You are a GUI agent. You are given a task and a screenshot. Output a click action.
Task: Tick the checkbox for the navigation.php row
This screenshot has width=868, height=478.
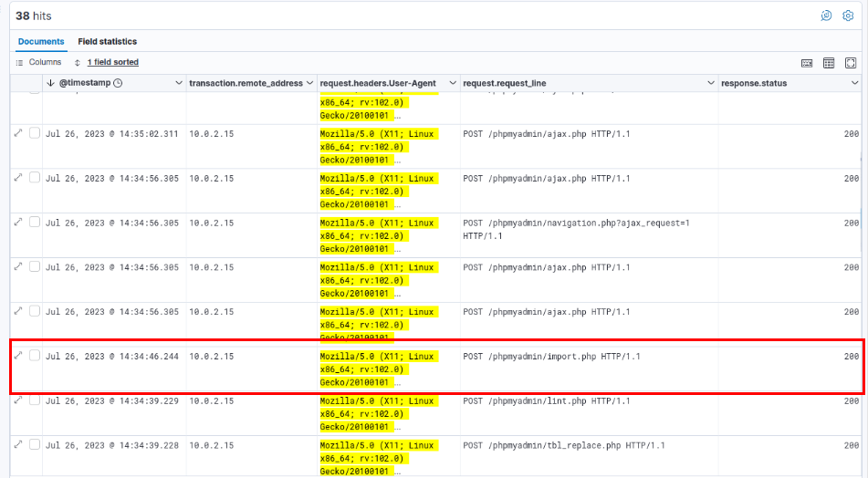tap(35, 223)
